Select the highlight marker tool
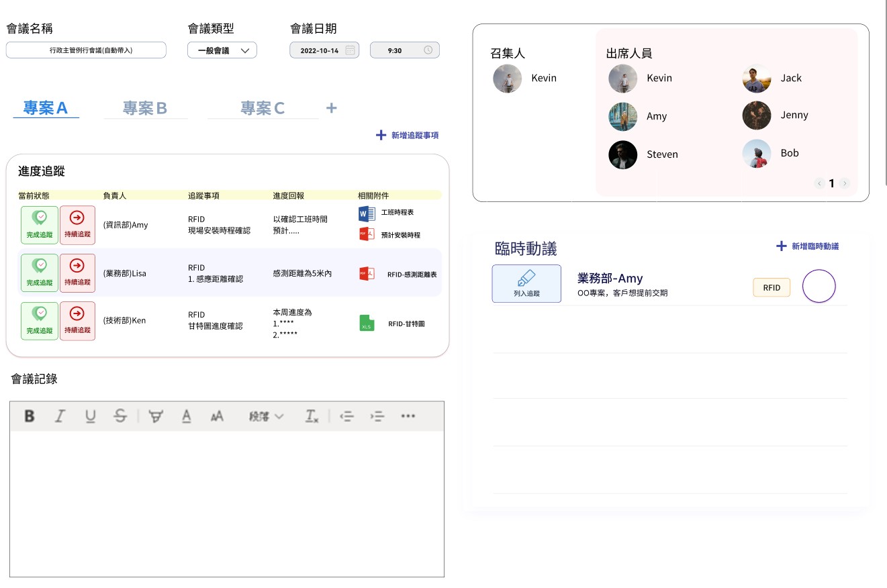Image resolution: width=887 pixels, height=588 pixels. [156, 416]
